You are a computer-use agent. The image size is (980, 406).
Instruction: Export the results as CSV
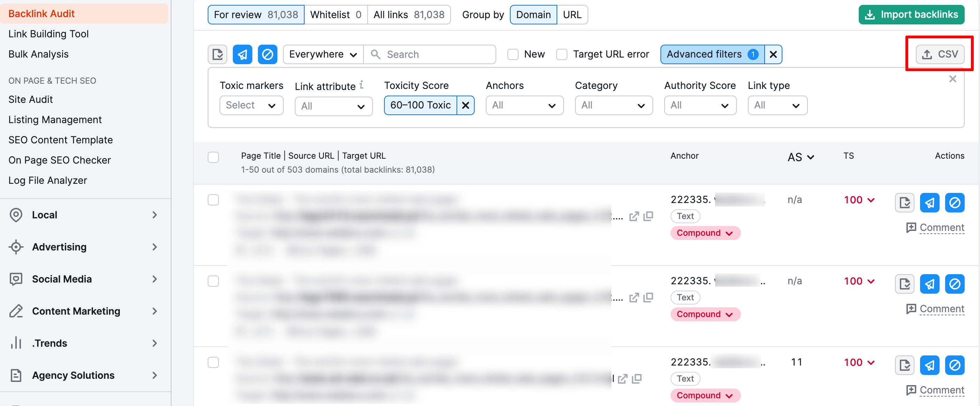click(x=939, y=54)
